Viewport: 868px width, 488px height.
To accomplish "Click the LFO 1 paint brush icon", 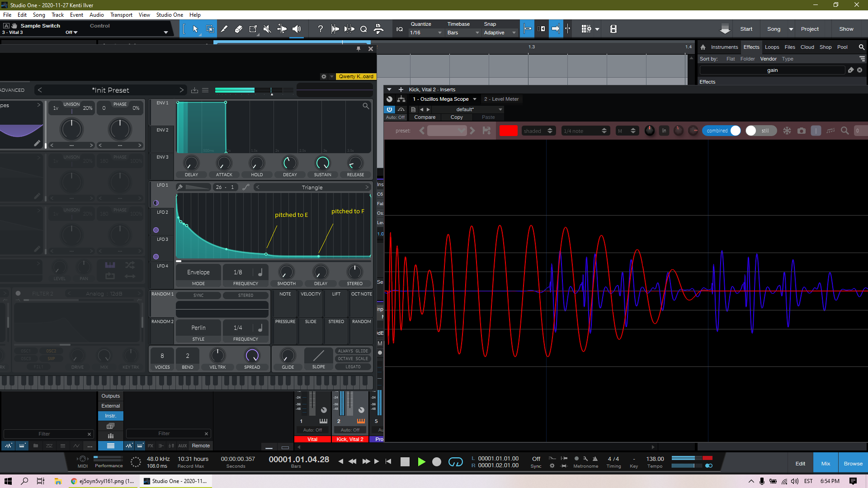I will click(x=180, y=187).
